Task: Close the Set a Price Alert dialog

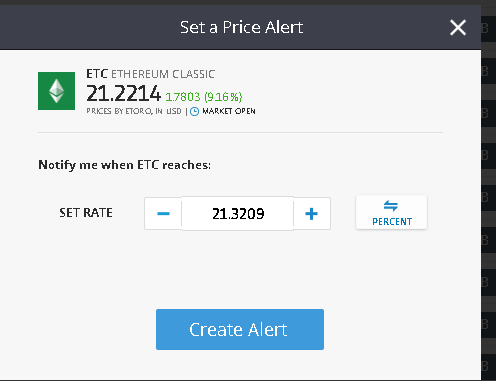Action: (x=458, y=27)
